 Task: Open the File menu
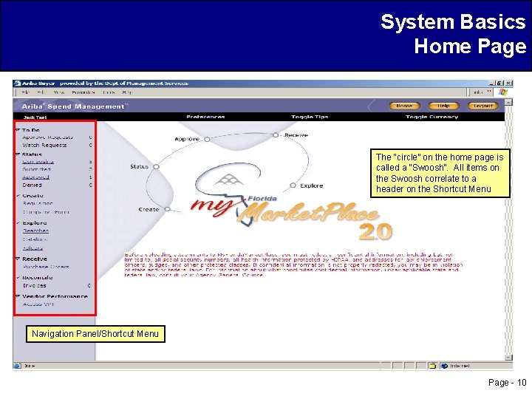click(x=25, y=92)
